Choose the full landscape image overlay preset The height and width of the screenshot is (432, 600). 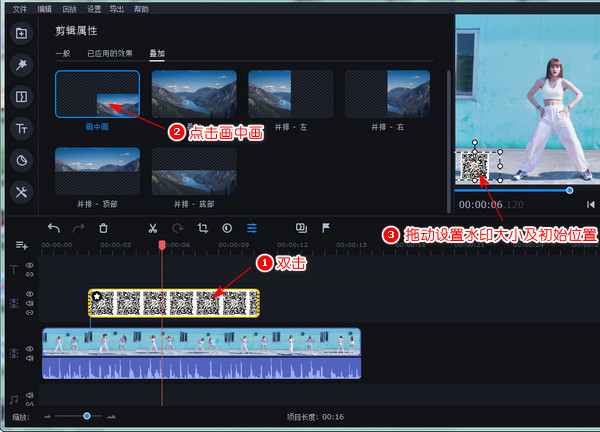click(x=194, y=94)
